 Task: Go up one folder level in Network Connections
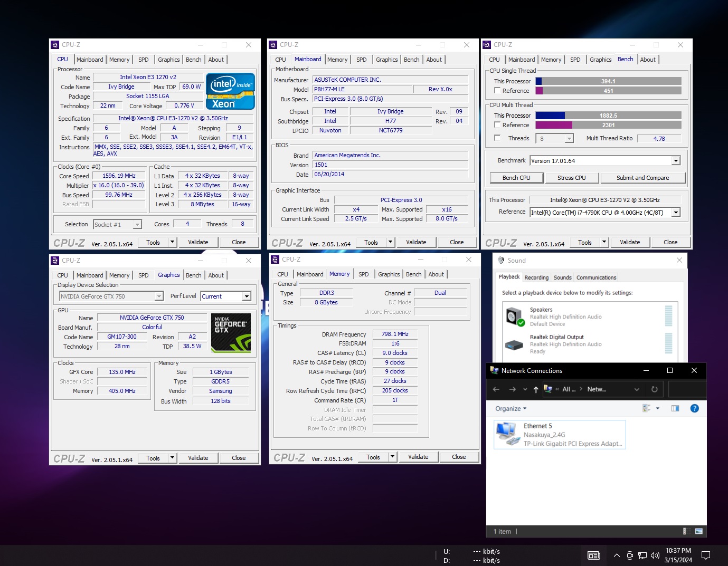pos(536,389)
